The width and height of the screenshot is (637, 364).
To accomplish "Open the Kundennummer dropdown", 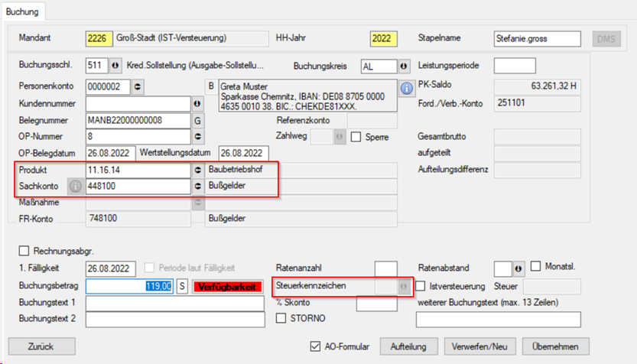I will pyautogui.click(x=197, y=103).
